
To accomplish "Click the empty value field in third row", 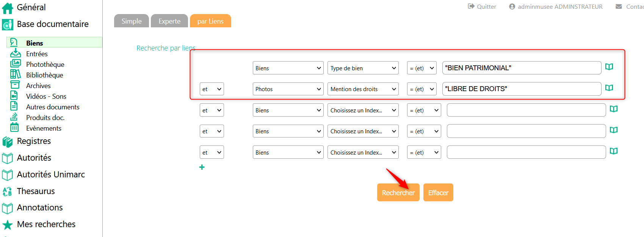I will tap(526, 110).
